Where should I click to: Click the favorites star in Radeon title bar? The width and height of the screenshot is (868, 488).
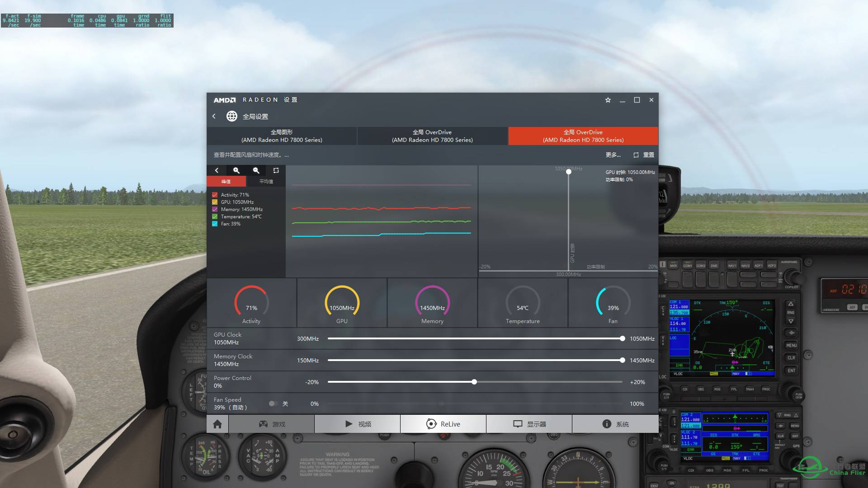tap(608, 100)
